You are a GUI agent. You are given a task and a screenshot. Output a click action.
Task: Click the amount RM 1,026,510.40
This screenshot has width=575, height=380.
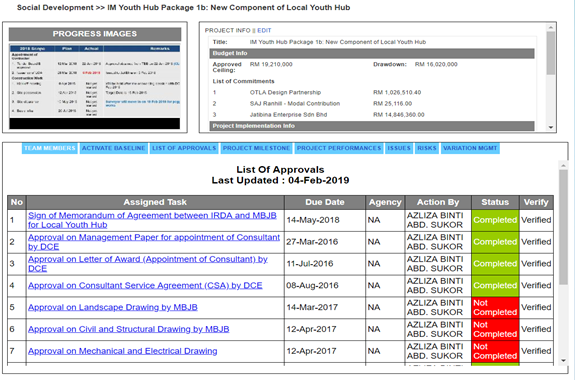tap(397, 92)
